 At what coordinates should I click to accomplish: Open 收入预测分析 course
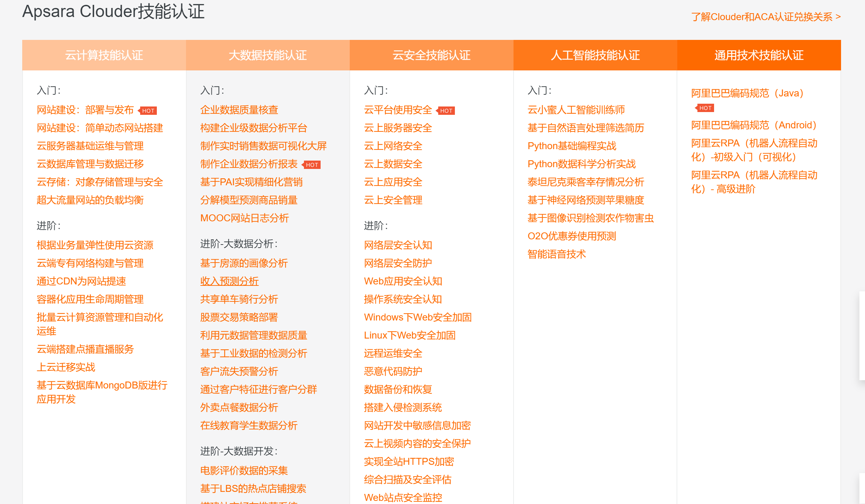[229, 281]
